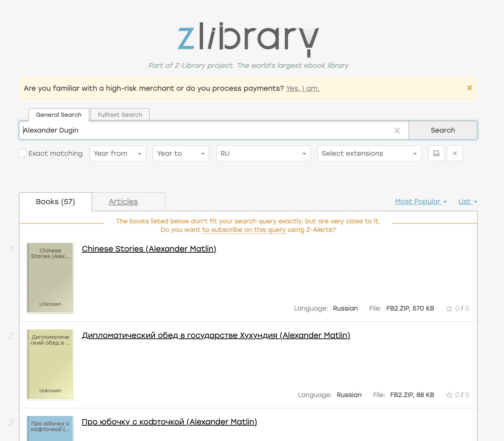This screenshot has width=504, height=441.
Task: Click the star for the Дипломатический обед book
Action: [x=449, y=395]
